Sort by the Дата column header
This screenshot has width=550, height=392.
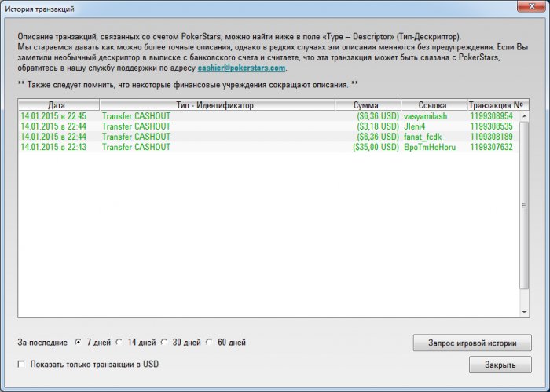(x=59, y=104)
